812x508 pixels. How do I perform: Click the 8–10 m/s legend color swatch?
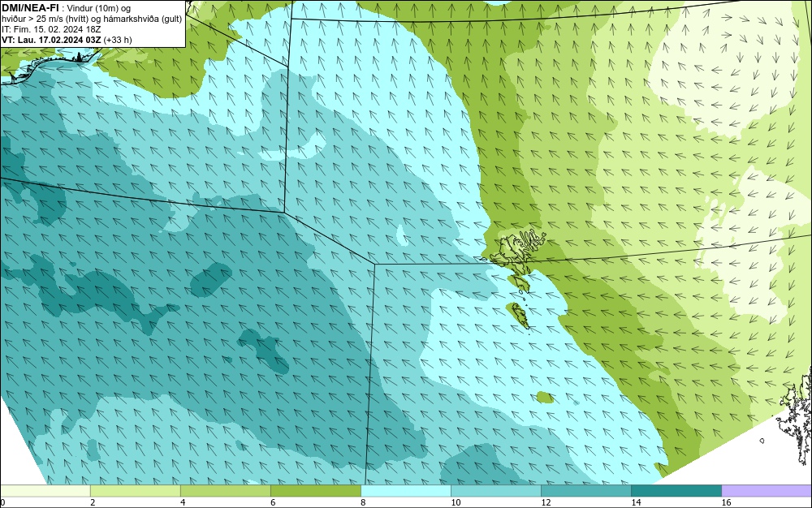[406, 491]
